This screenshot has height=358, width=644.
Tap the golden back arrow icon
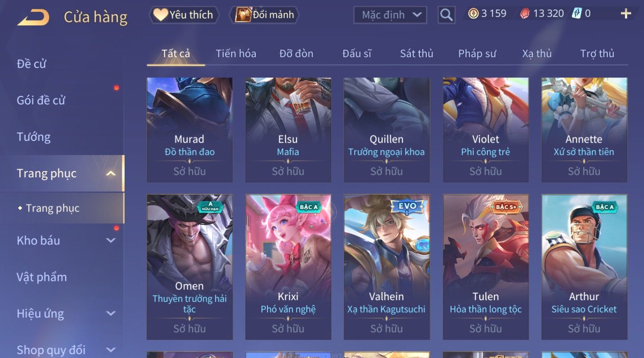click(x=33, y=18)
